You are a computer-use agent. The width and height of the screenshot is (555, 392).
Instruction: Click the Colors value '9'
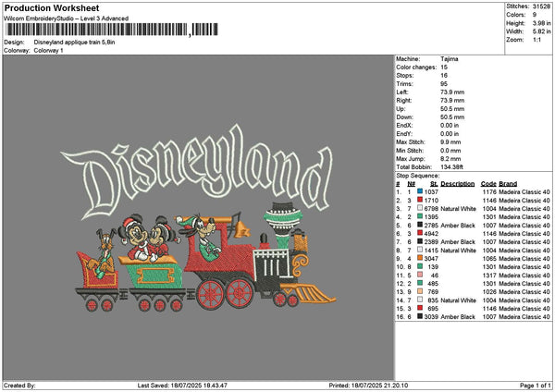coord(535,15)
